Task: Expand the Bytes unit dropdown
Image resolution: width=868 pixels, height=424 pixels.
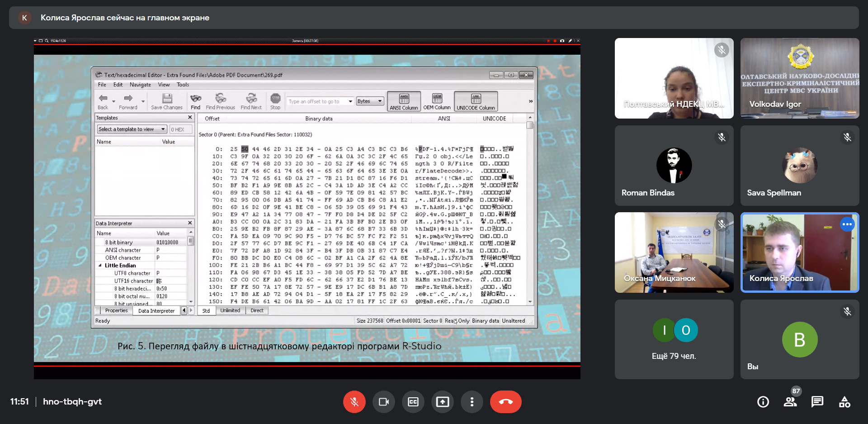Action: click(380, 101)
